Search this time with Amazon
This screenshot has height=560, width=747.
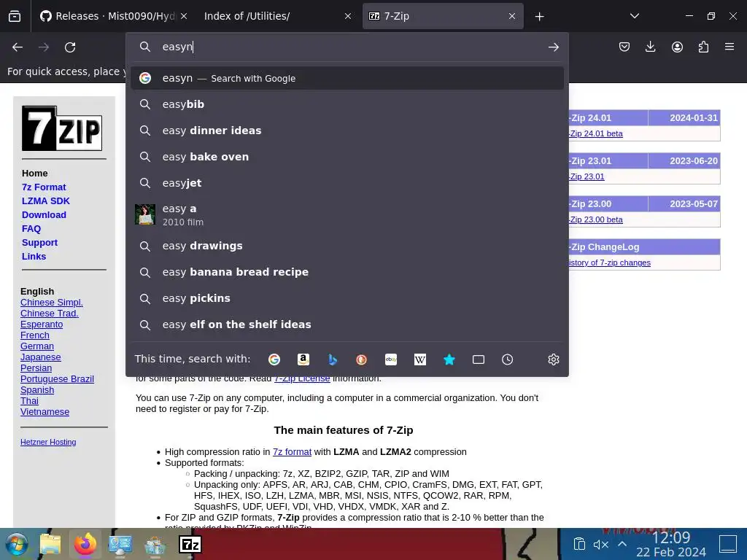point(303,359)
